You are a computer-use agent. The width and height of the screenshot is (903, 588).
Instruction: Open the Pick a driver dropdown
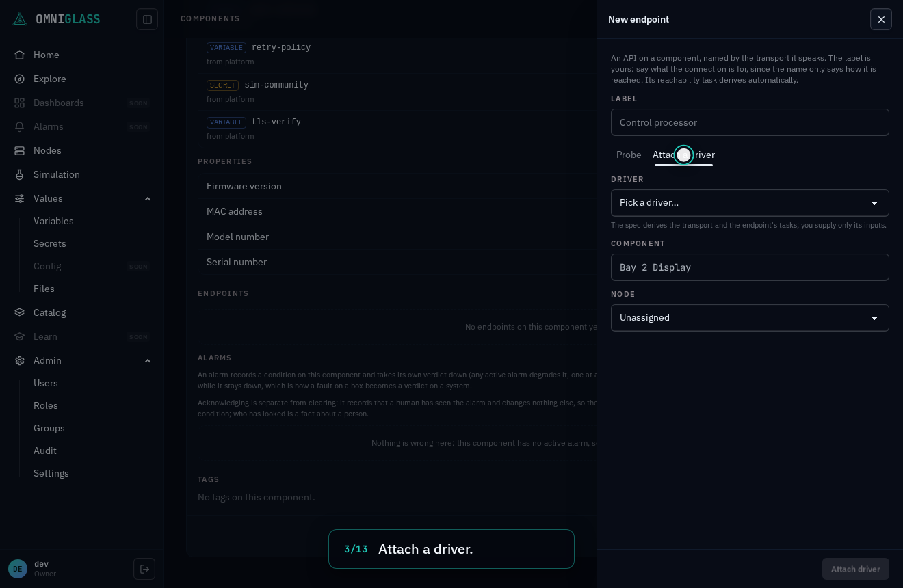coord(750,203)
